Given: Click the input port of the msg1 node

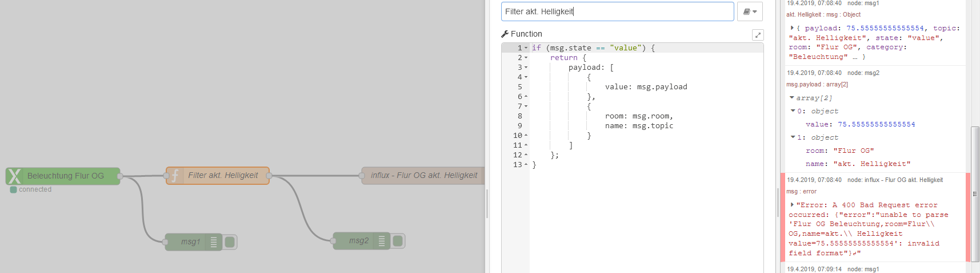Looking at the screenshot, I should tap(165, 242).
